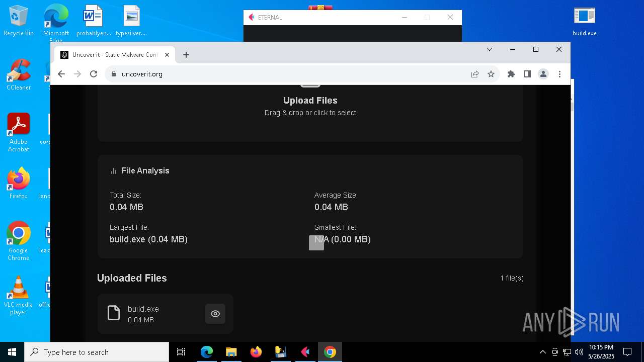644x362 pixels.
Task: Click the Uploaded Files heading
Action: click(x=132, y=278)
